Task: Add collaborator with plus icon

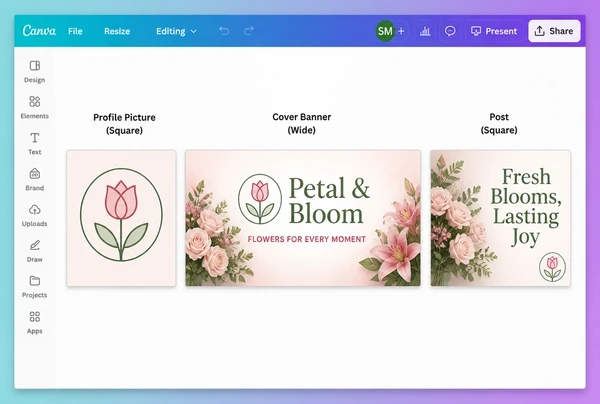Action: pyautogui.click(x=401, y=31)
